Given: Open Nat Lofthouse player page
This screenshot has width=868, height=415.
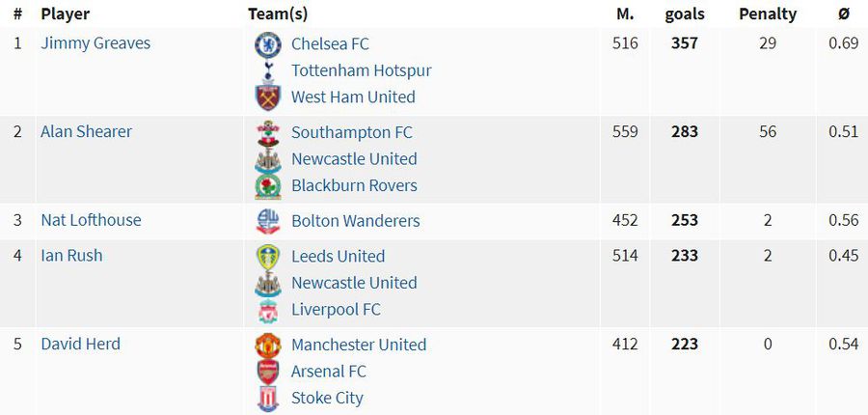Looking at the screenshot, I should (91, 220).
